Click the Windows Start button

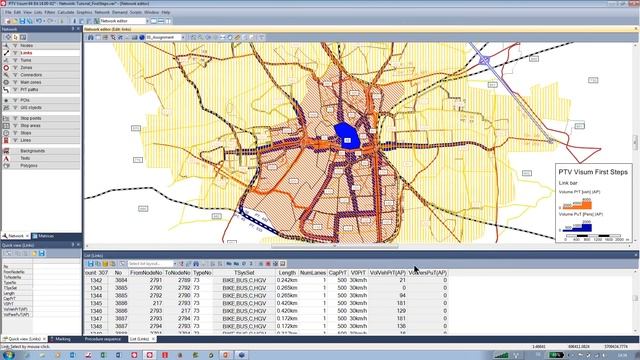pos(8,355)
